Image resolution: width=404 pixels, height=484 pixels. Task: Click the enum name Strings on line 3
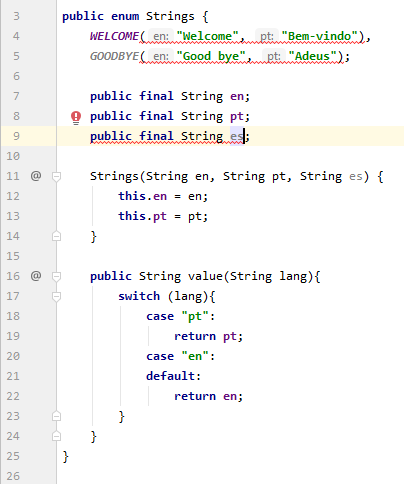(170, 16)
